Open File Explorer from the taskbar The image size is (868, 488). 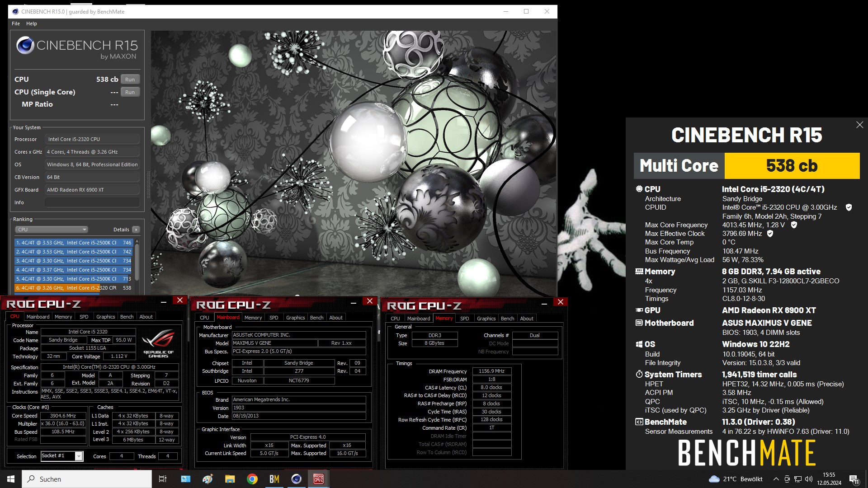pyautogui.click(x=230, y=479)
